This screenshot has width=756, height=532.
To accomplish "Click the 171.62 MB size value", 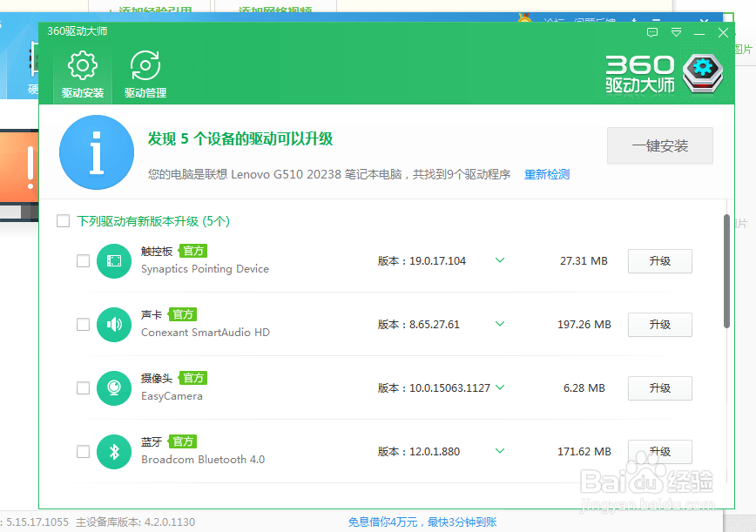I will [x=584, y=452].
